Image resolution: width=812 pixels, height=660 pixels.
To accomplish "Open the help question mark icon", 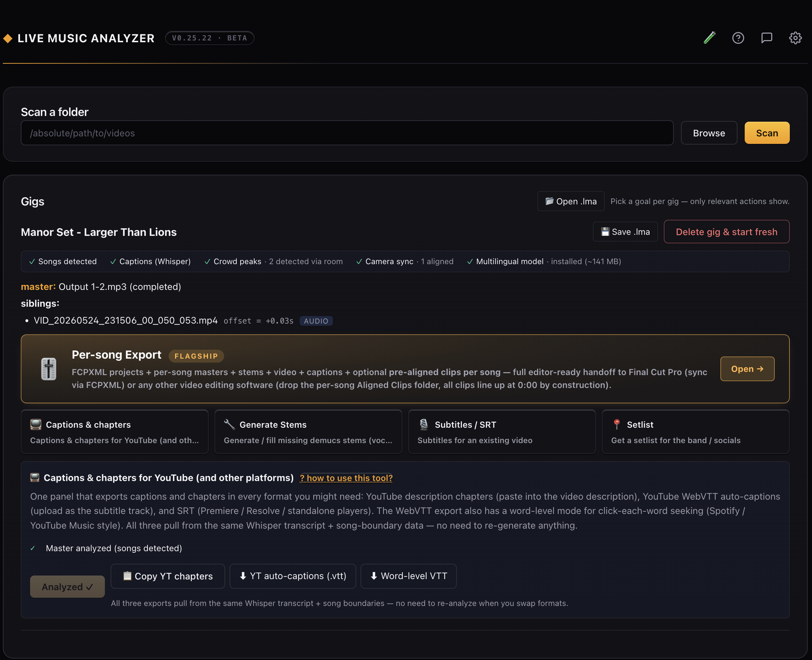I will pos(738,38).
